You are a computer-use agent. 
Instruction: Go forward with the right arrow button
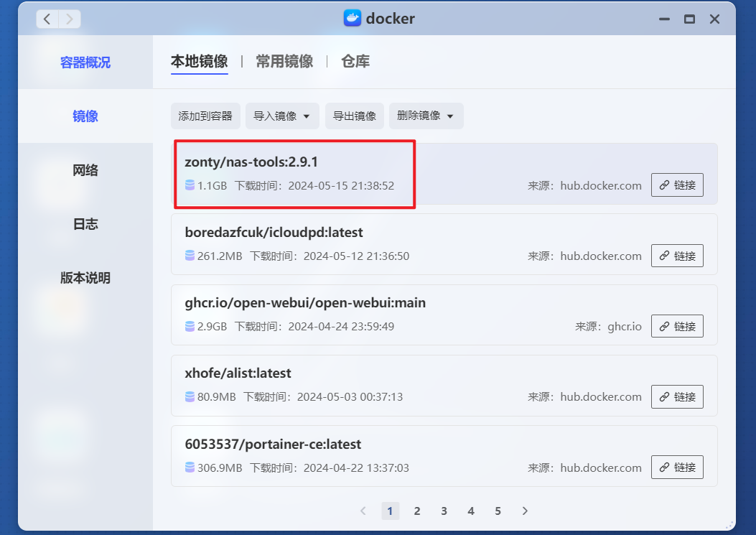(70, 19)
